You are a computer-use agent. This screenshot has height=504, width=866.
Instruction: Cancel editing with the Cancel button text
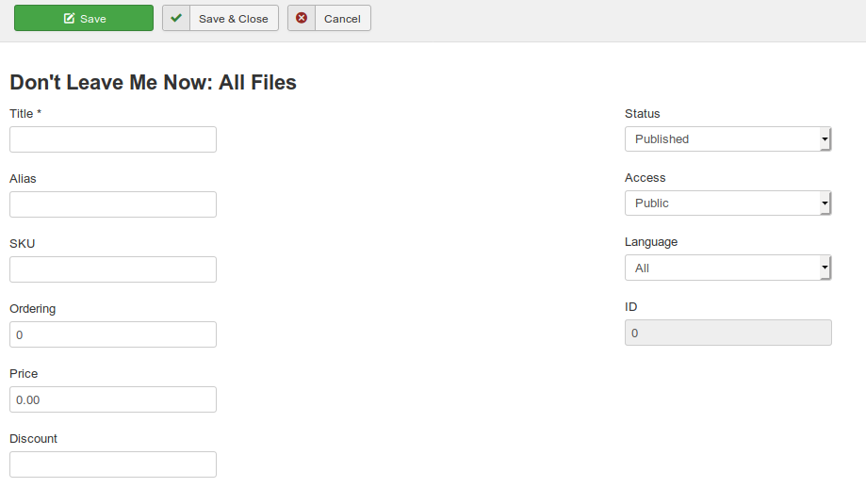click(x=342, y=19)
